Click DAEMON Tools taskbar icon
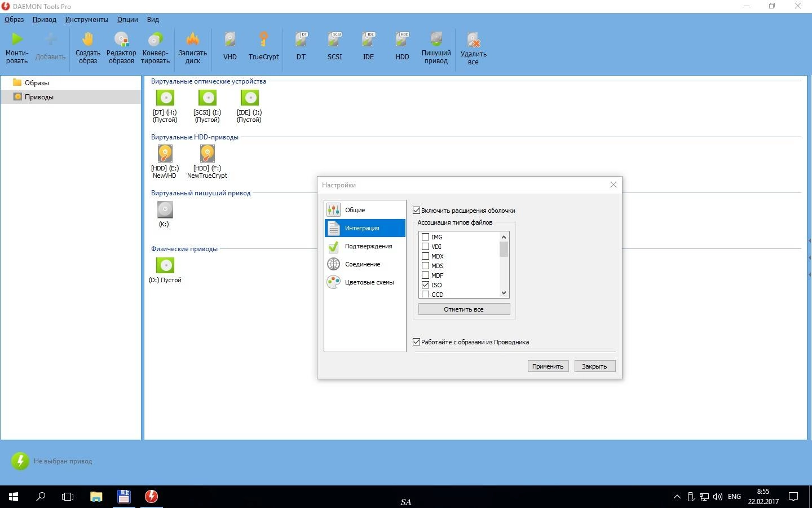 151,497
